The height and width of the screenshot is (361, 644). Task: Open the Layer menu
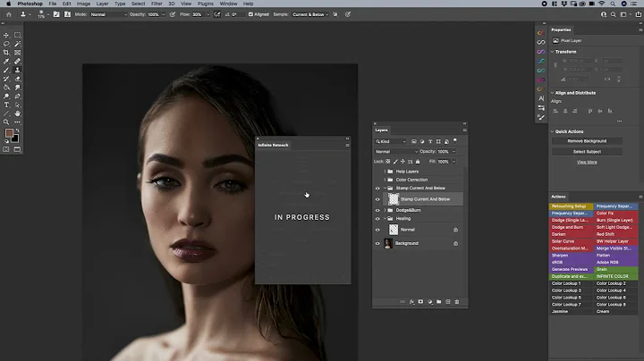102,4
